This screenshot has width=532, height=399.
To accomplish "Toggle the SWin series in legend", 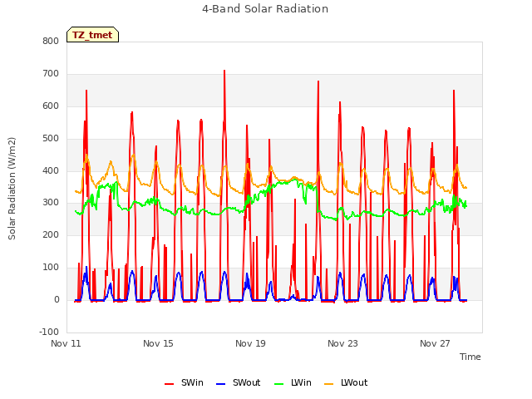I will 184,382.
